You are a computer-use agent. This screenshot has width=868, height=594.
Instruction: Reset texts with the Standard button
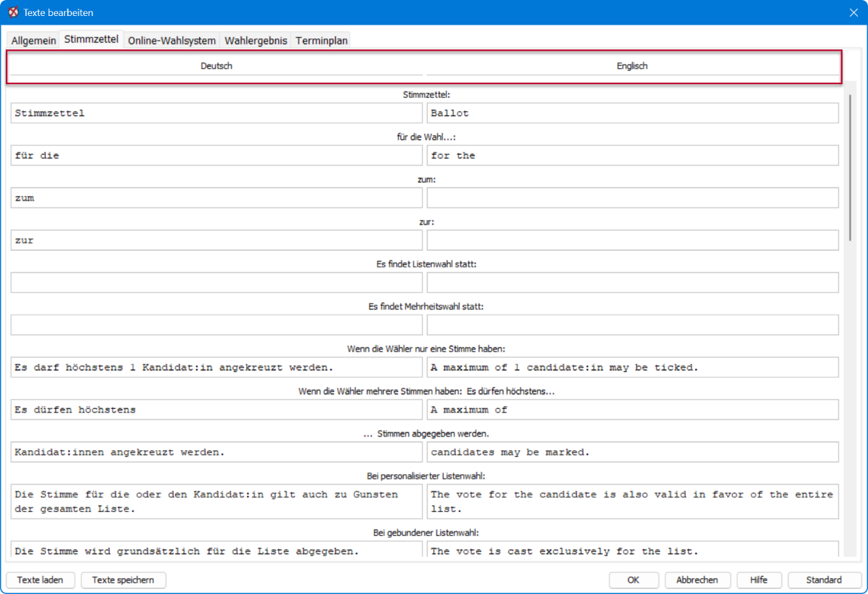[824, 579]
